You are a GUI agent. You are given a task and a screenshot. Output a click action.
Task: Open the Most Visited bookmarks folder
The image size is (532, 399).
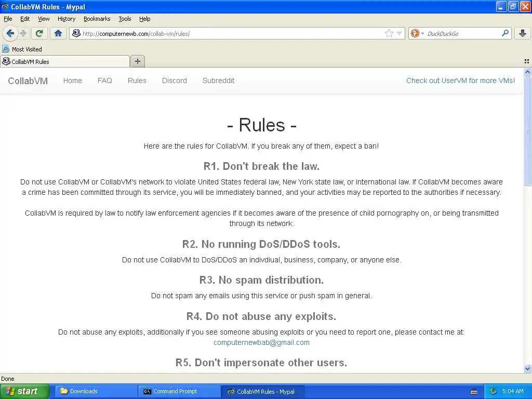pyautogui.click(x=22, y=49)
